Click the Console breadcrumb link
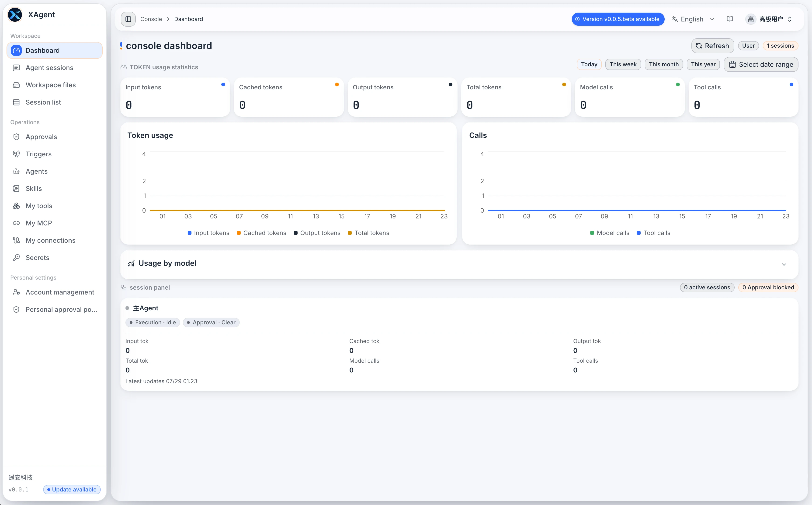This screenshot has width=812, height=505. point(151,19)
